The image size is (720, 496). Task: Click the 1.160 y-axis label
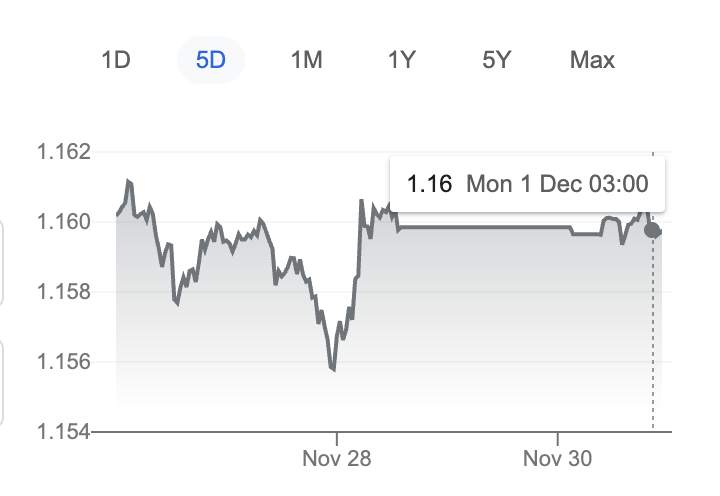click(x=63, y=222)
